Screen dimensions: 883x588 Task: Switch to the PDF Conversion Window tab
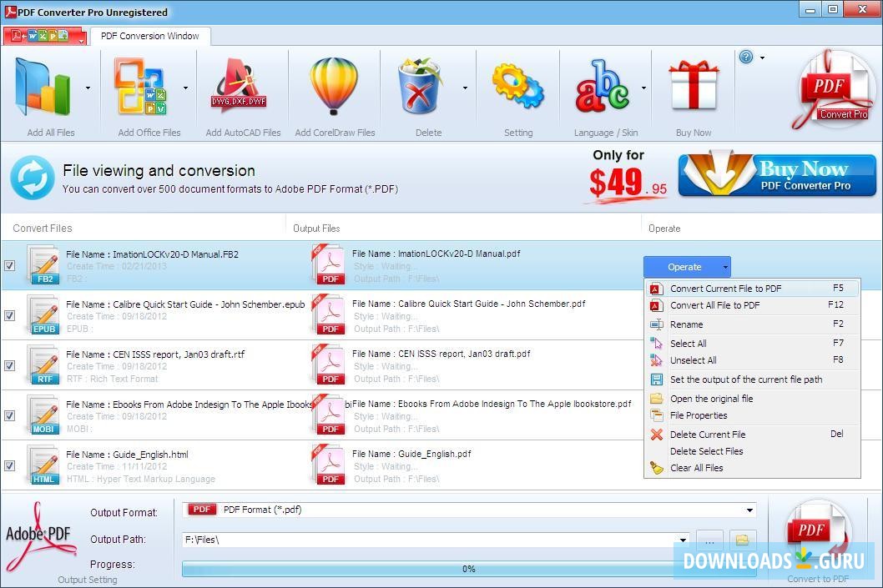click(x=150, y=36)
